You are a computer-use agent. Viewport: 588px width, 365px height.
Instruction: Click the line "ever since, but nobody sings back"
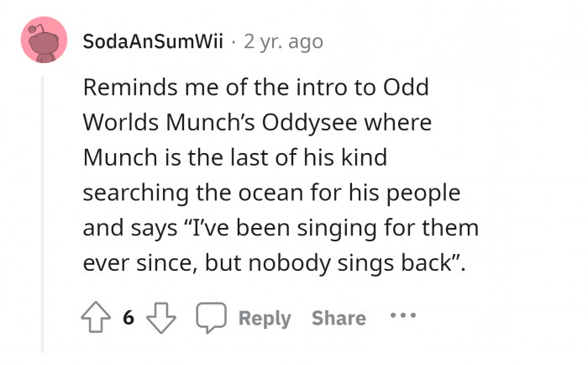(x=274, y=262)
